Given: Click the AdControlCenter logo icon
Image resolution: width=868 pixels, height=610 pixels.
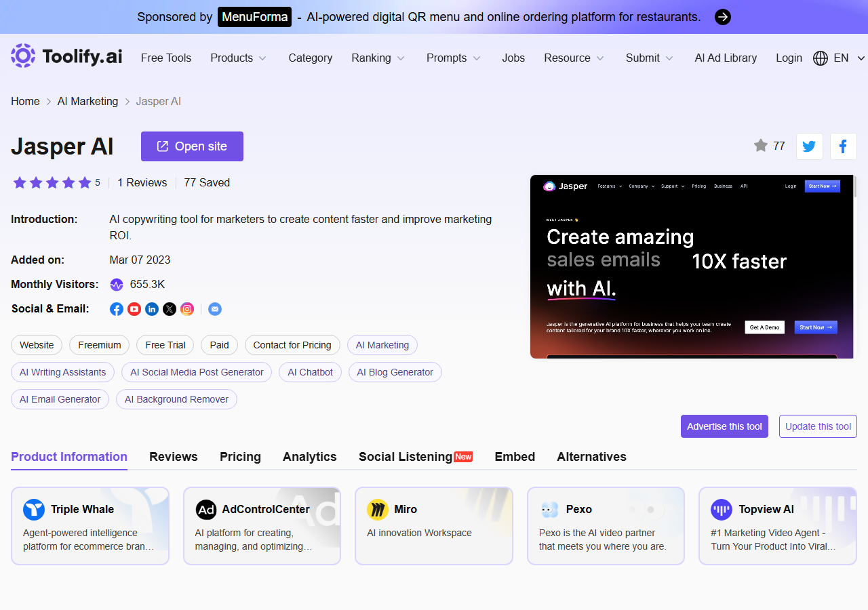Looking at the screenshot, I should tap(206, 510).
